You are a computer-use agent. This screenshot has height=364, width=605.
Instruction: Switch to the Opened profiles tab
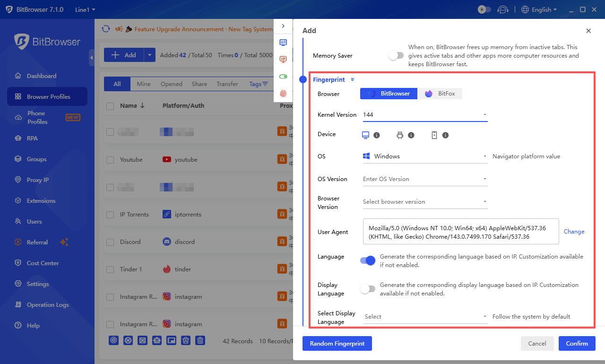pos(171,84)
